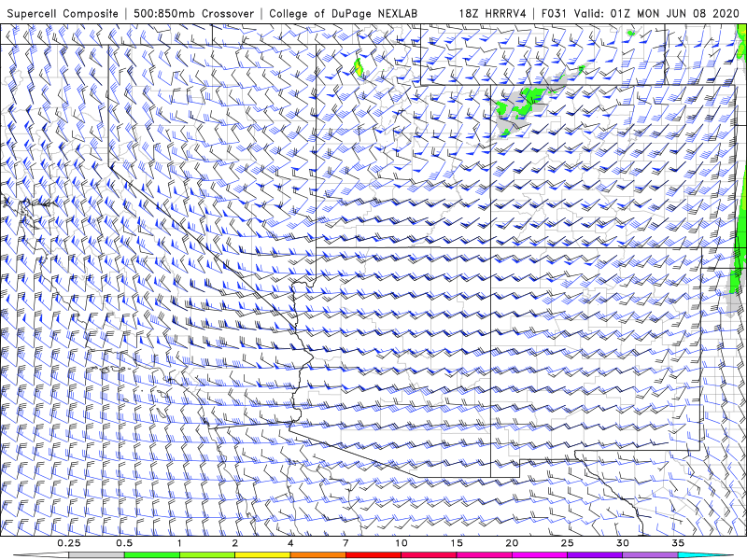Click the purple swatch between 25 and 30

tap(595, 555)
